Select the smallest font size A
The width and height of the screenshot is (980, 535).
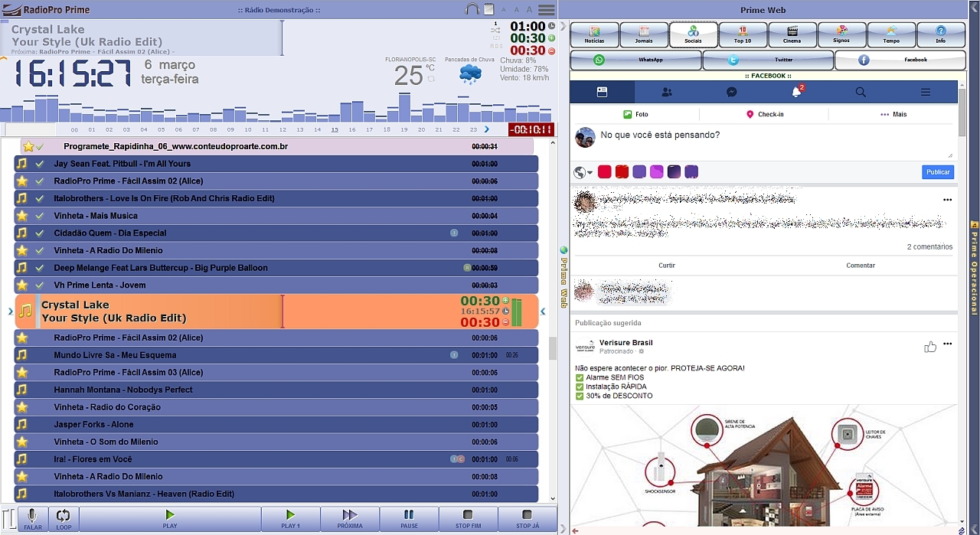[503, 11]
